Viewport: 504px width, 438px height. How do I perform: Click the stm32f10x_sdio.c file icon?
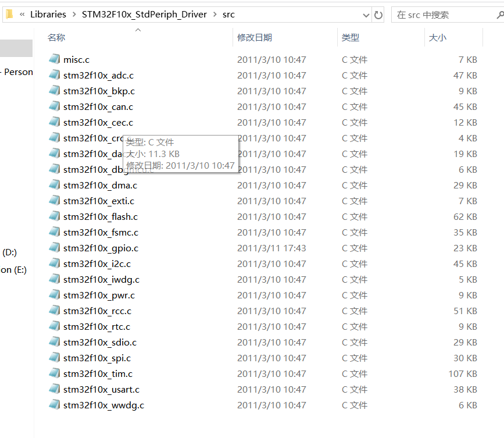[x=54, y=342]
